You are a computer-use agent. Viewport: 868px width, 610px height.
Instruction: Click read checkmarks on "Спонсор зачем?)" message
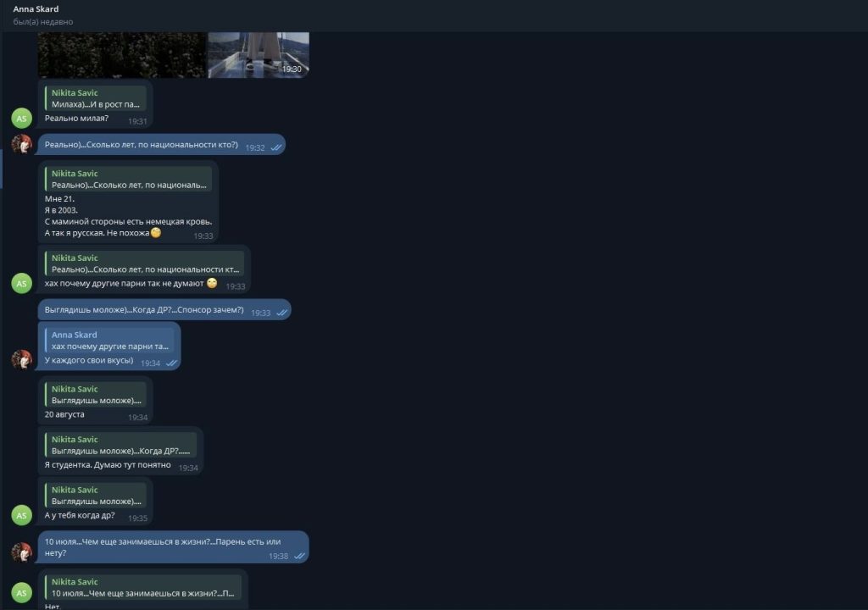point(282,313)
